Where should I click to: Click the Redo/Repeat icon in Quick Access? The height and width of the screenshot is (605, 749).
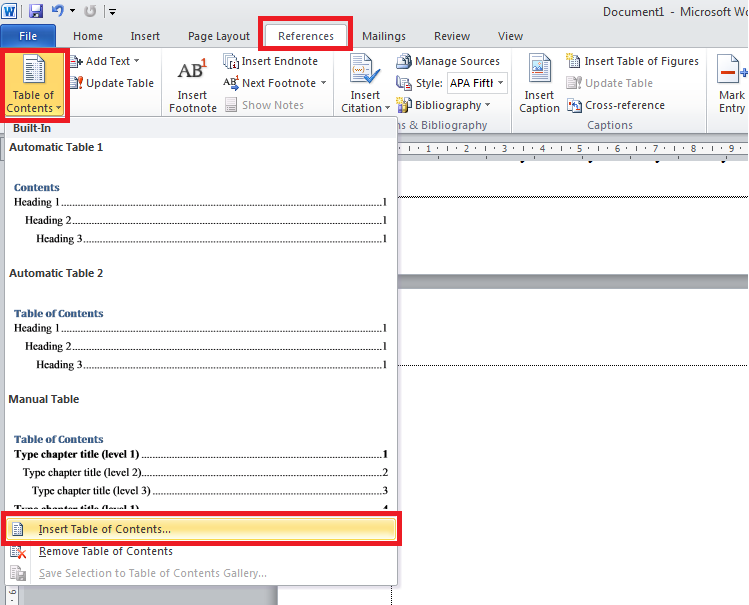(90, 11)
